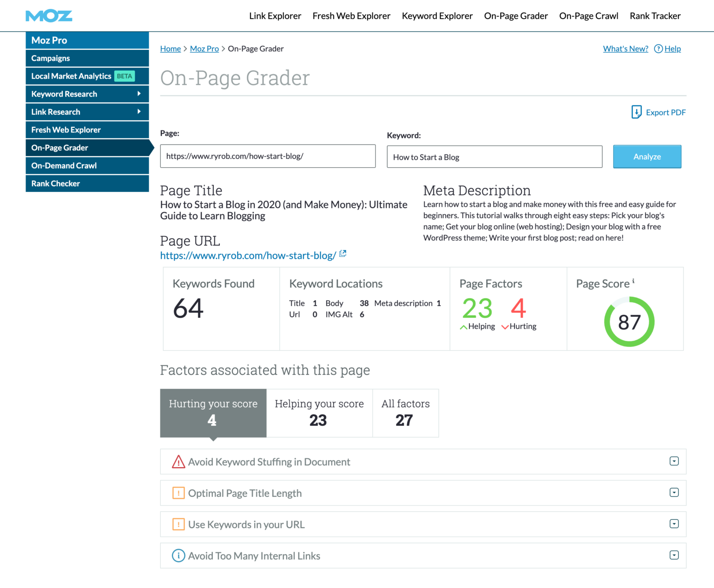Viewport: 714px width, 588px height.
Task: Click the red warning triangle for Keyword Stuffing
Action: coord(178,462)
